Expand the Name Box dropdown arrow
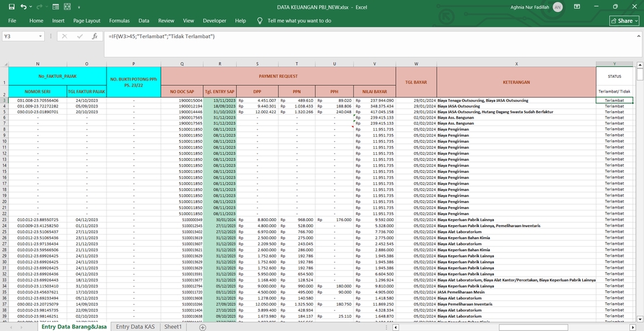644x331 pixels. click(40, 36)
